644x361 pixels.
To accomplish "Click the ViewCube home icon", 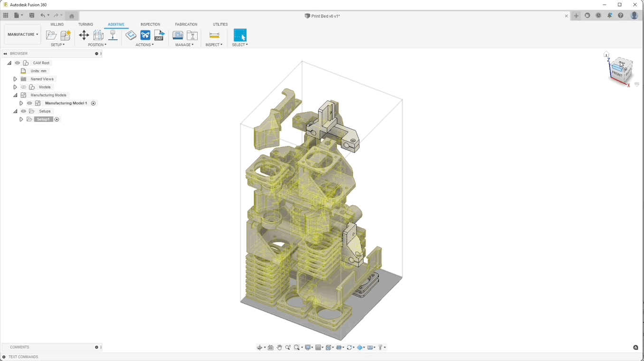I will click(606, 55).
